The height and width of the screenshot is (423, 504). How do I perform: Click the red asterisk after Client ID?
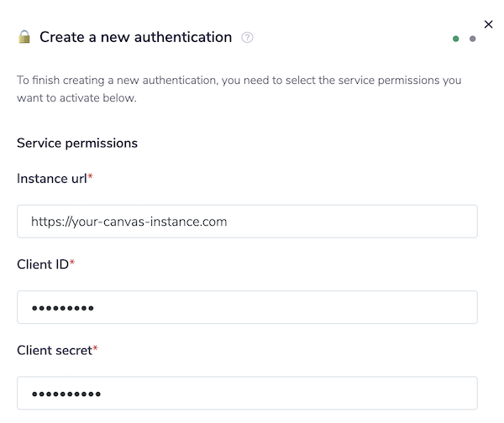pyautogui.click(x=73, y=264)
